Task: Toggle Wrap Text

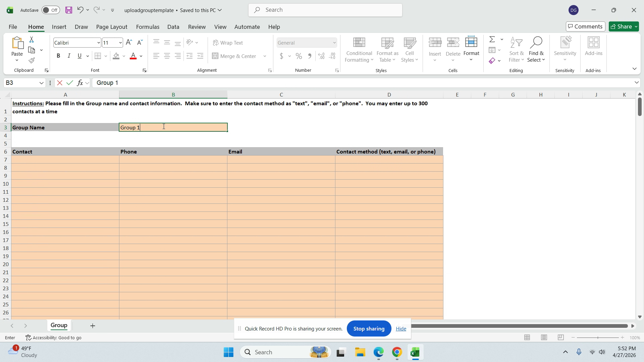Action: pyautogui.click(x=228, y=43)
